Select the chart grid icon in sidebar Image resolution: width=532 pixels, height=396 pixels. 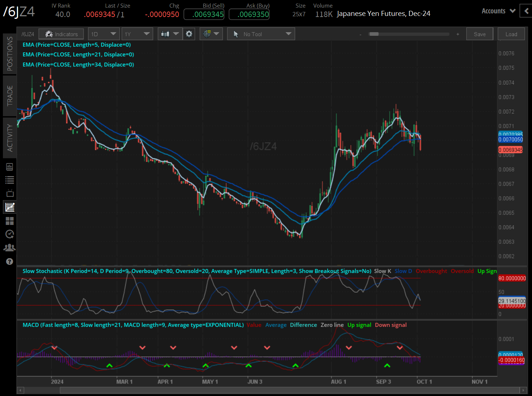(10, 207)
